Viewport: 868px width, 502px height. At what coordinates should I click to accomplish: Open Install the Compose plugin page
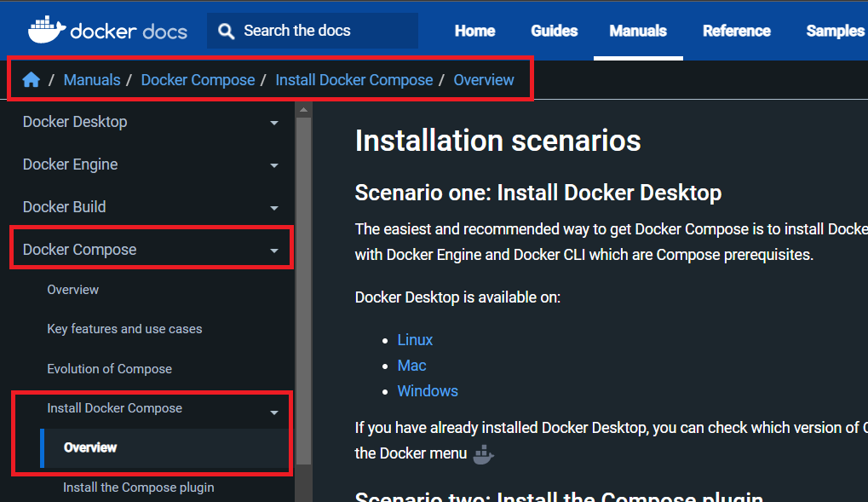138,488
